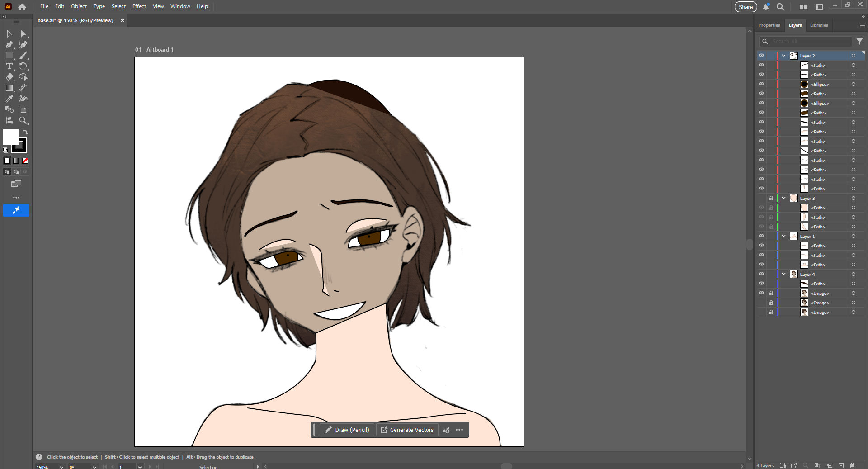Toggle visibility of Path under Layer 4
The image size is (868, 469).
click(x=762, y=284)
